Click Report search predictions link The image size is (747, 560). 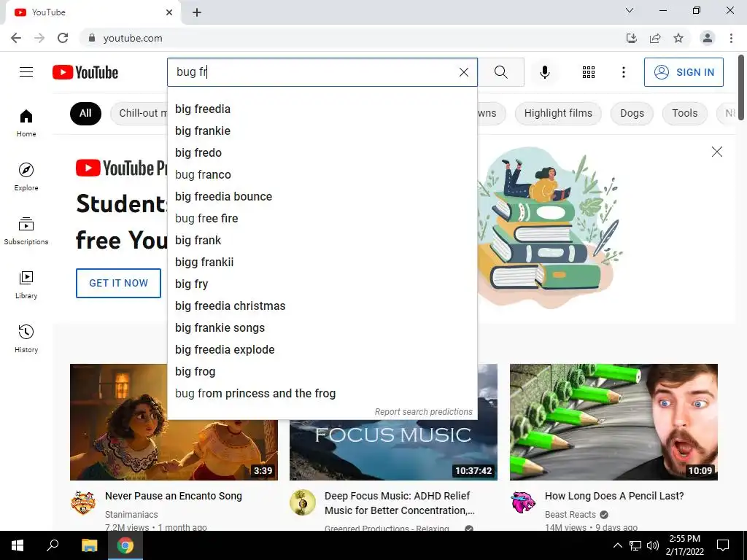pos(423,412)
